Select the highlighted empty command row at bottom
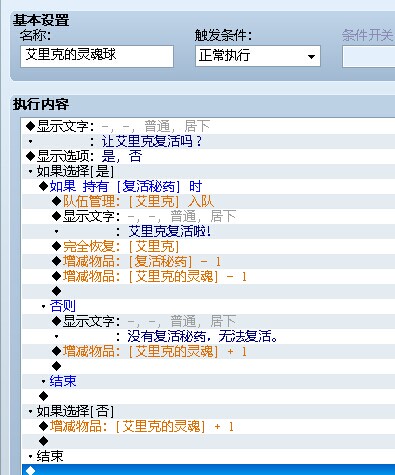The width and height of the screenshot is (395, 475). pyautogui.click(x=208, y=470)
